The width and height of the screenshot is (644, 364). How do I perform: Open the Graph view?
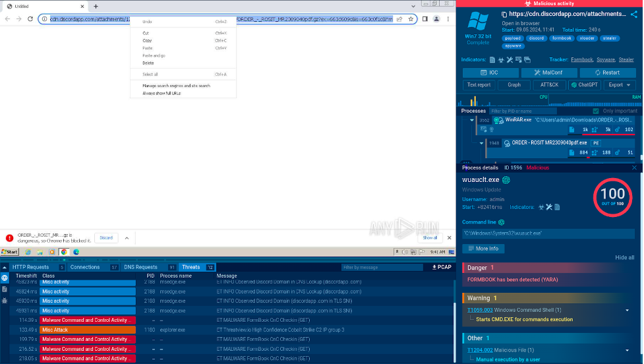(513, 85)
